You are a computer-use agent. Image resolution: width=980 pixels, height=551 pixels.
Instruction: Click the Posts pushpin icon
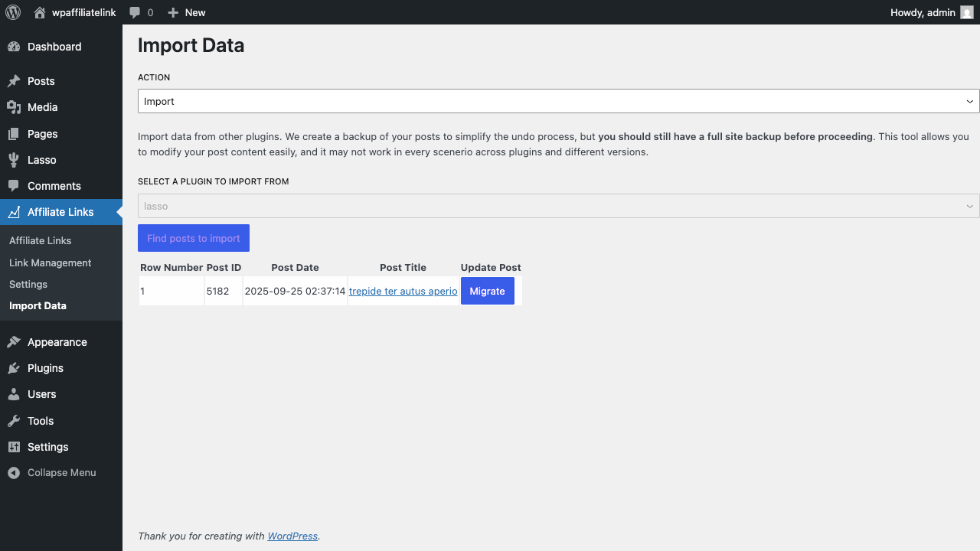(14, 81)
